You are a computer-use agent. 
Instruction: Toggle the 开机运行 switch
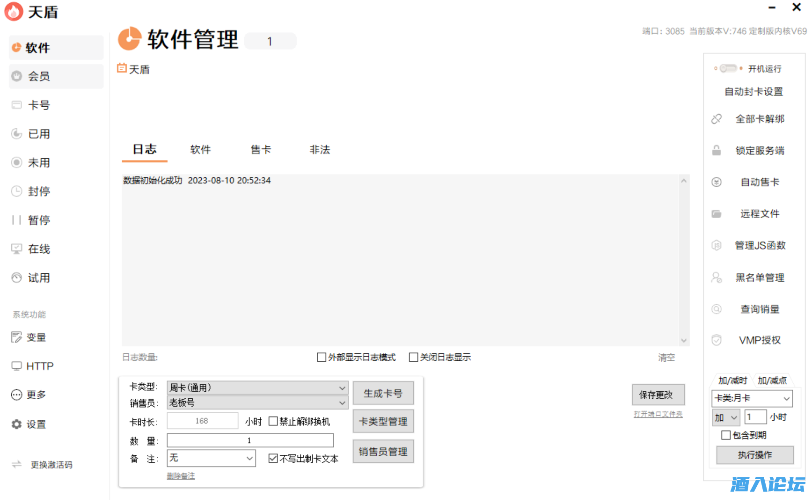tap(728, 69)
